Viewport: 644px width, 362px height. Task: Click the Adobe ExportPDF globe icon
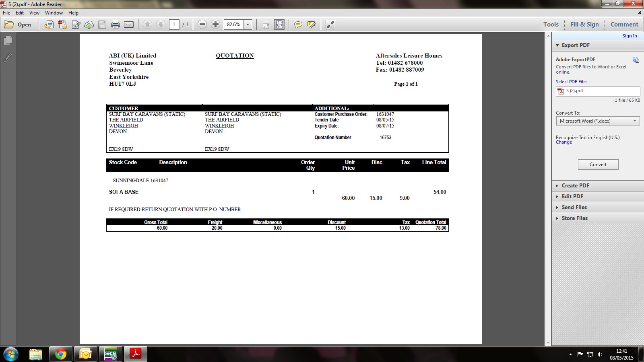[636, 60]
